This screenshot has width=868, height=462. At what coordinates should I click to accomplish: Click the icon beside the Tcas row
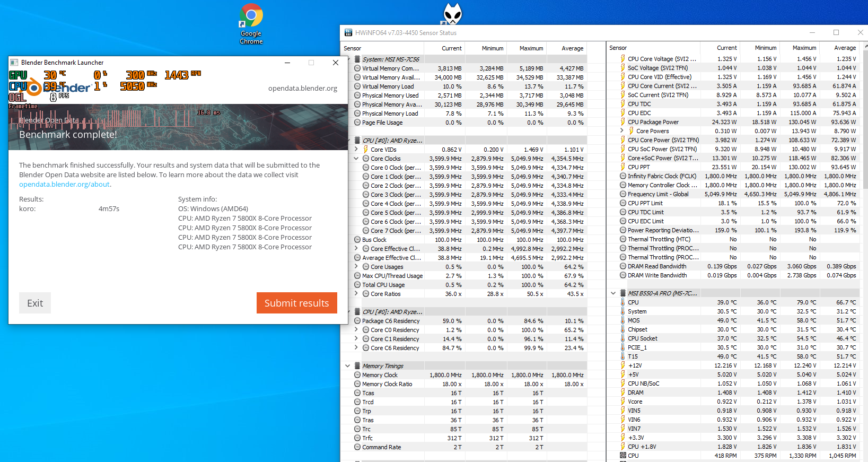coord(357,393)
